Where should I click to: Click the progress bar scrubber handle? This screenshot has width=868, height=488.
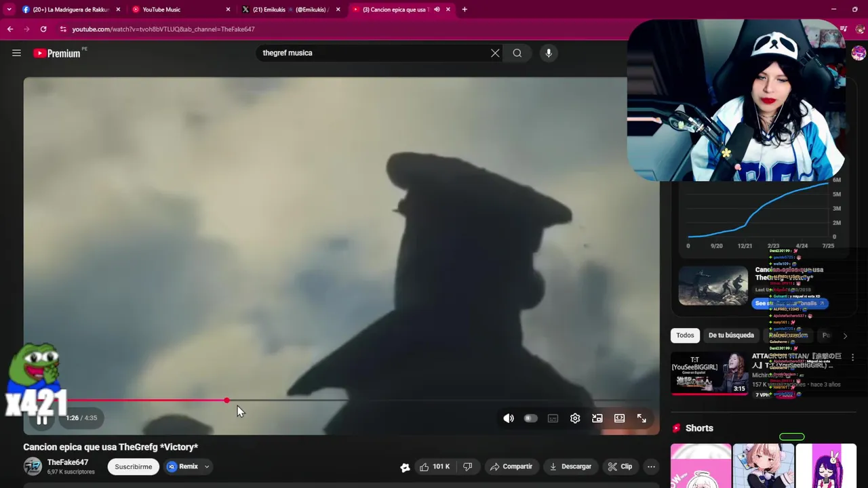click(x=226, y=401)
